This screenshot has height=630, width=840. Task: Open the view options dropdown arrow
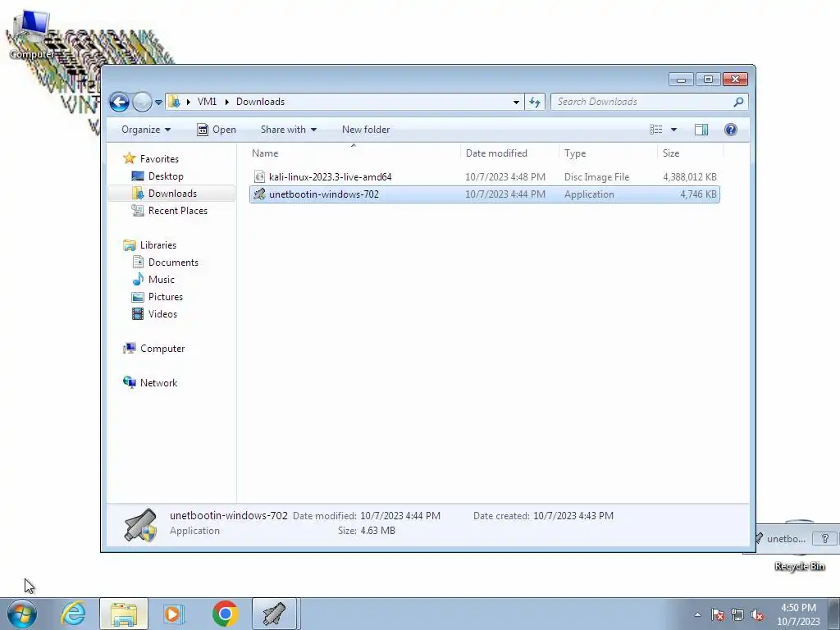point(673,130)
